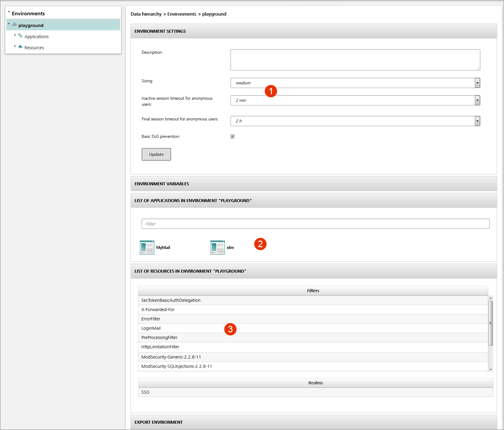
Task: Toggle the List of Resources section header
Action: 314,271
